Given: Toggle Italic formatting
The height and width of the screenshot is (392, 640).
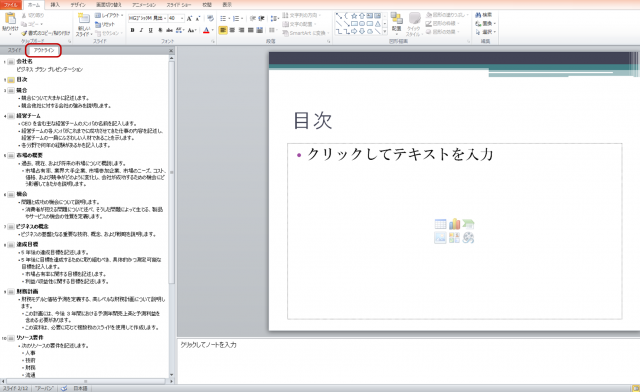Looking at the screenshot, I should pyautogui.click(x=141, y=30).
